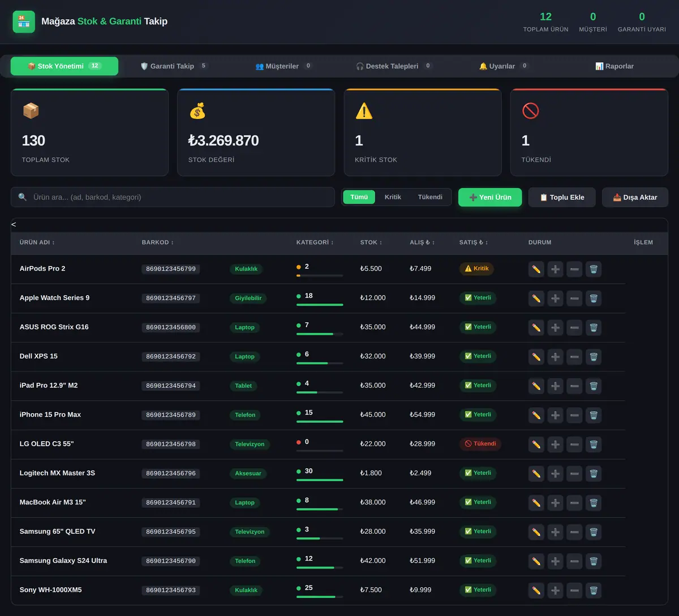Export the data with Dışa Aktar
Viewport: 679px width, 616px height.
click(635, 197)
